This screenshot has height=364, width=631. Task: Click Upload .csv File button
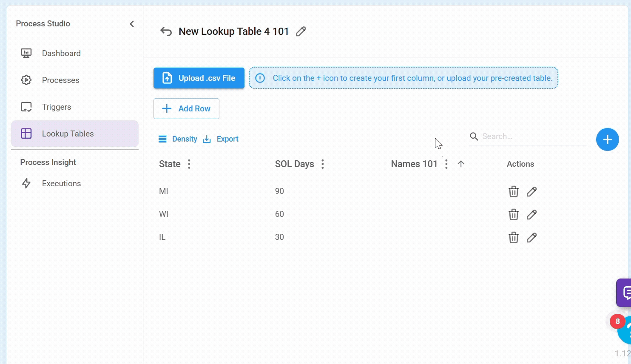[x=199, y=78]
